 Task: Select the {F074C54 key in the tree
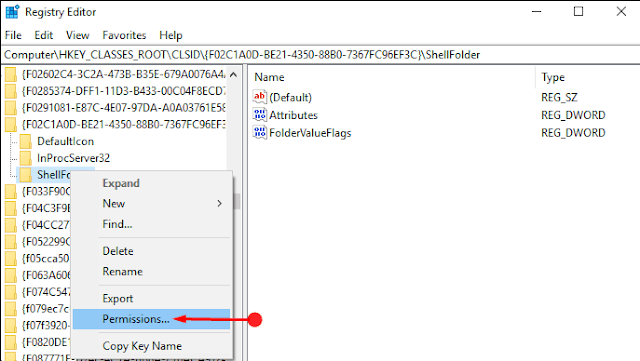coord(46,292)
